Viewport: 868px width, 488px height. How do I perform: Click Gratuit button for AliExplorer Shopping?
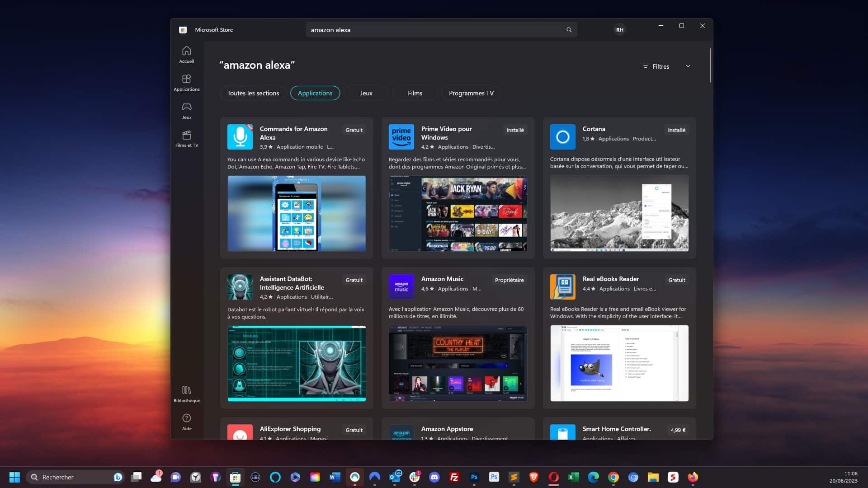point(354,430)
